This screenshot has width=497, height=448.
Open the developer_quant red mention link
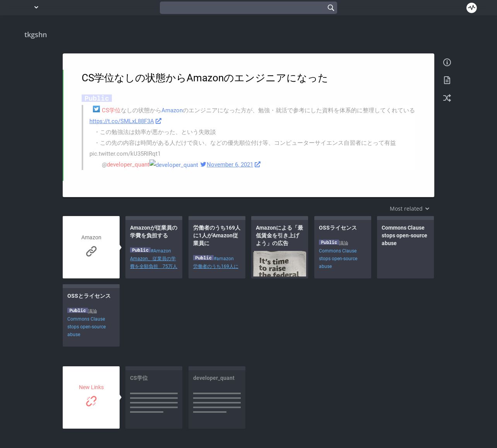pos(128,165)
